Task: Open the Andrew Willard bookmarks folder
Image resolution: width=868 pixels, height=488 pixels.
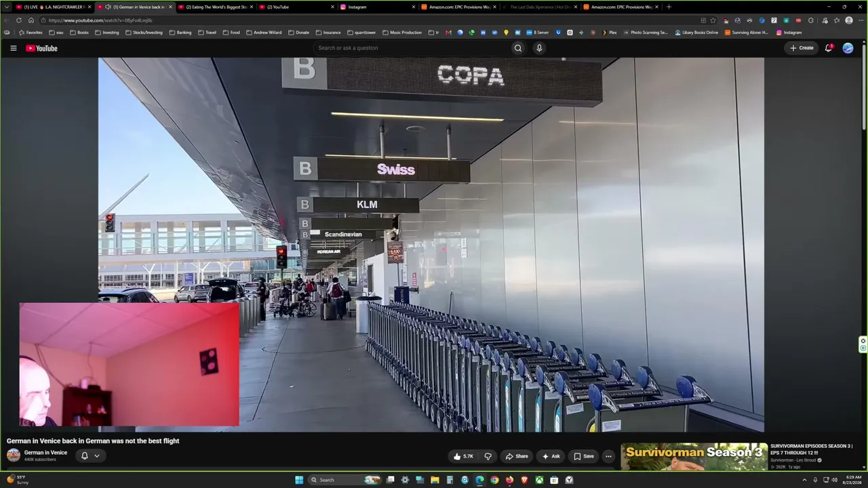Action: coord(264,33)
